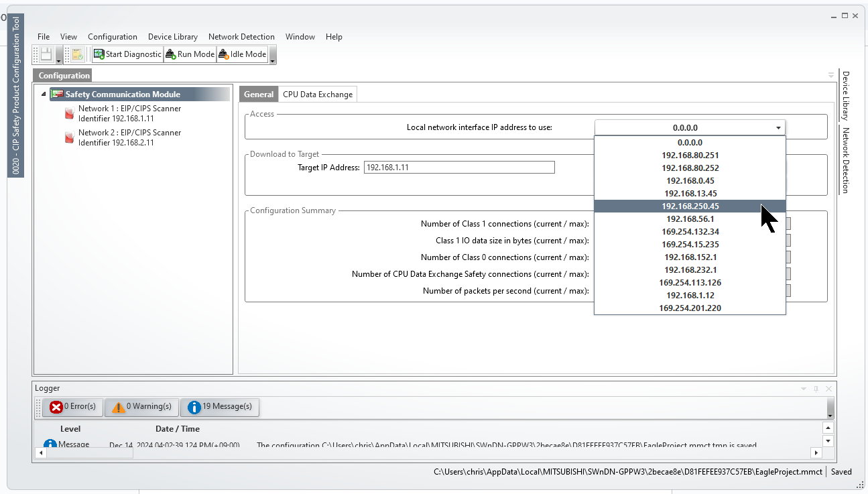
Task: Switch the module to Run Mode
Action: (190, 54)
